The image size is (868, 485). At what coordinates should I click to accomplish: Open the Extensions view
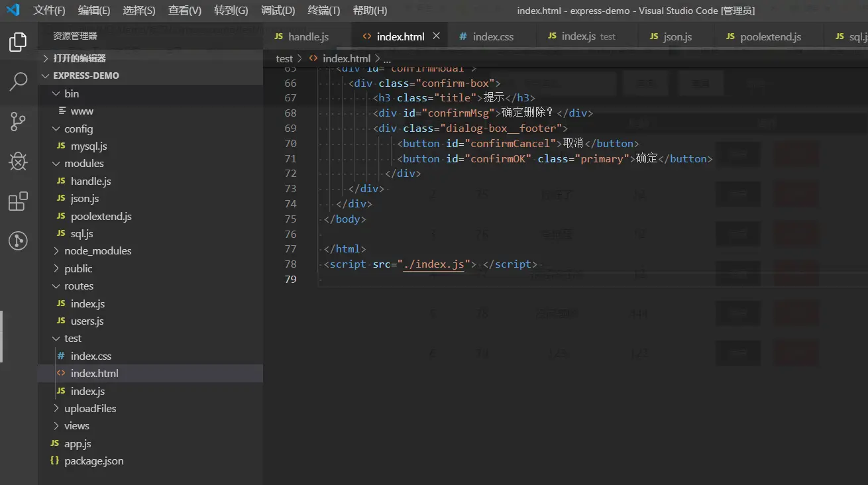[18, 201]
